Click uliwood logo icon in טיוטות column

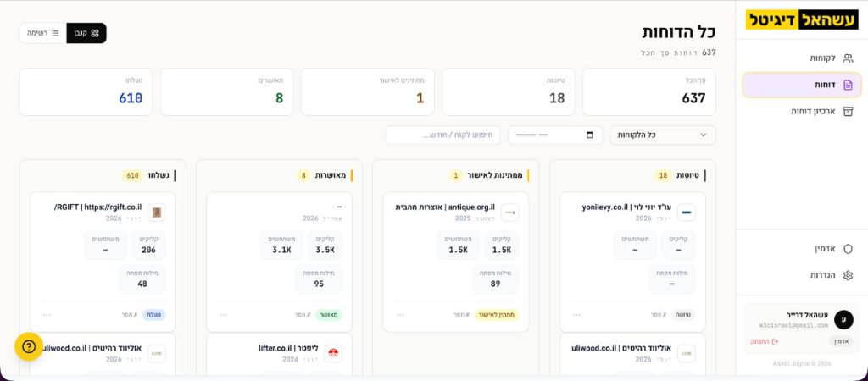click(x=687, y=353)
